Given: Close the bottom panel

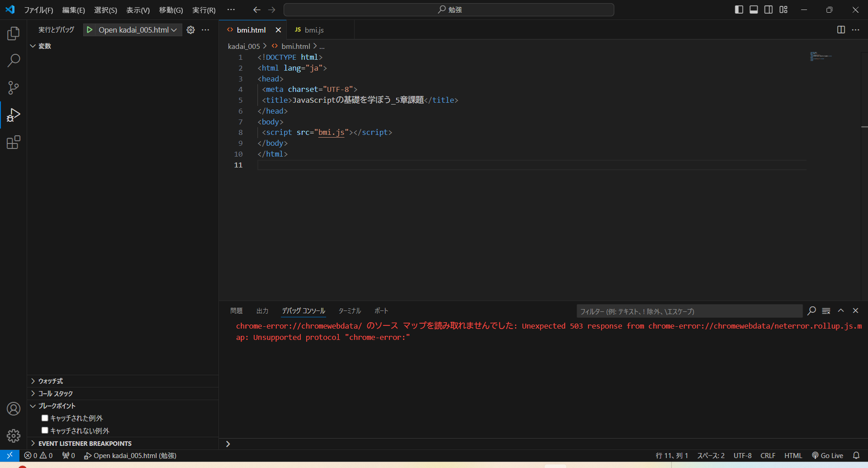Looking at the screenshot, I should pos(855,311).
